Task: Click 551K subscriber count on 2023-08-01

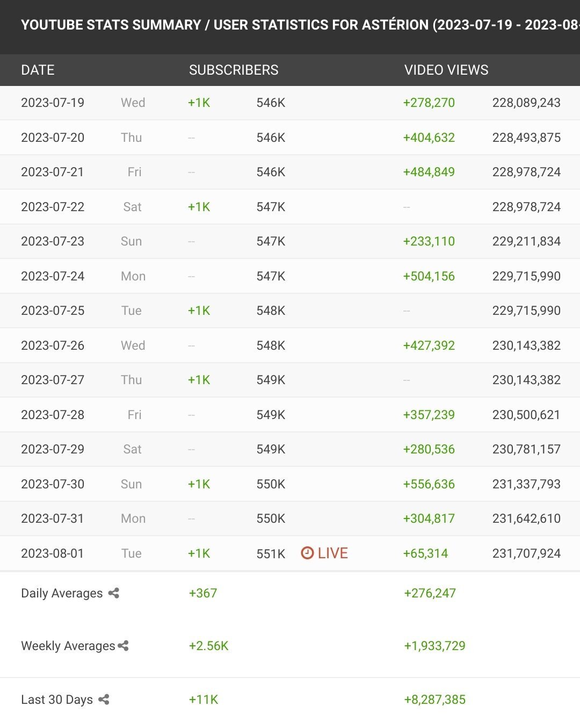Action: [x=271, y=553]
